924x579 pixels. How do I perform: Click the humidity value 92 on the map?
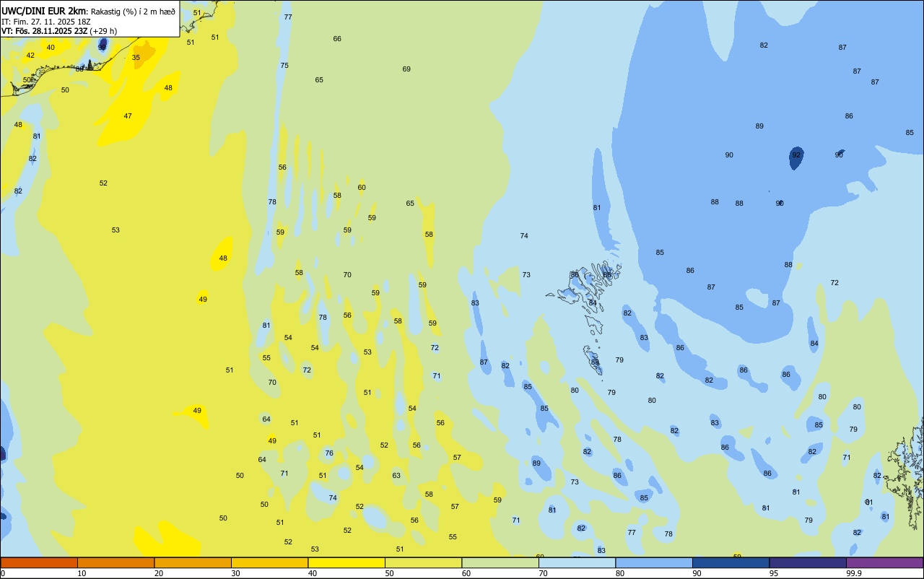(796, 154)
